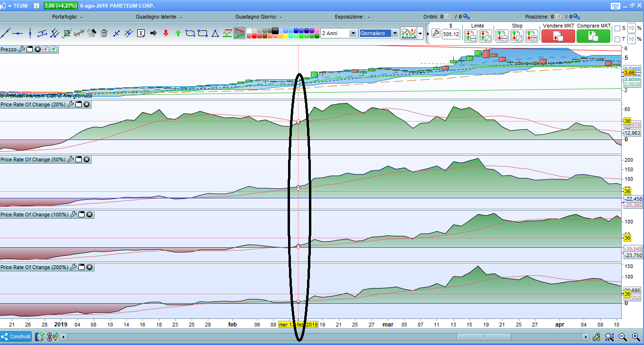Remove the Price Rate Of Change (50%) panel
Viewport: 644px width, 345px height.
(87, 159)
